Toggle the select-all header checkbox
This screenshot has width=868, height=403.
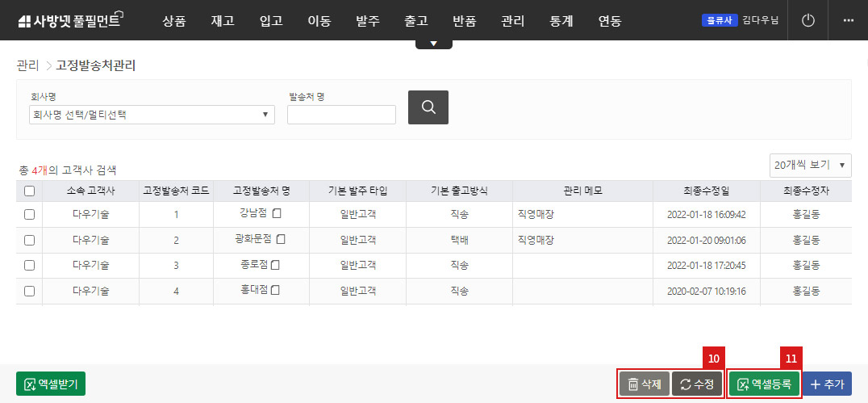29,191
